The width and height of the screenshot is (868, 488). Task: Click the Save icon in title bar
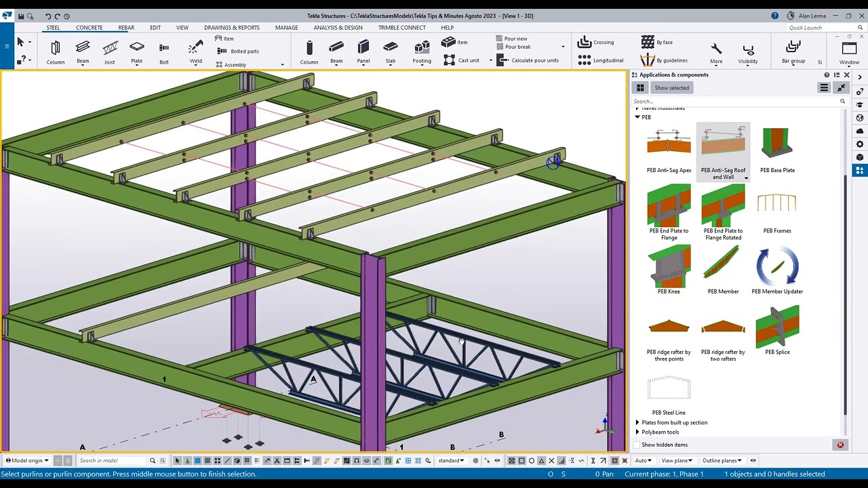21,16
